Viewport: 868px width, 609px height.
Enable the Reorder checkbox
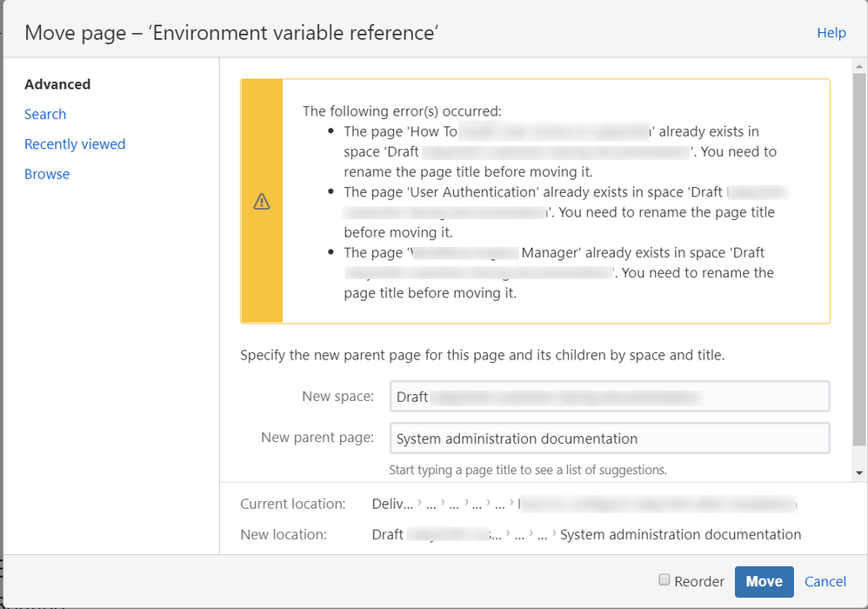coord(664,579)
